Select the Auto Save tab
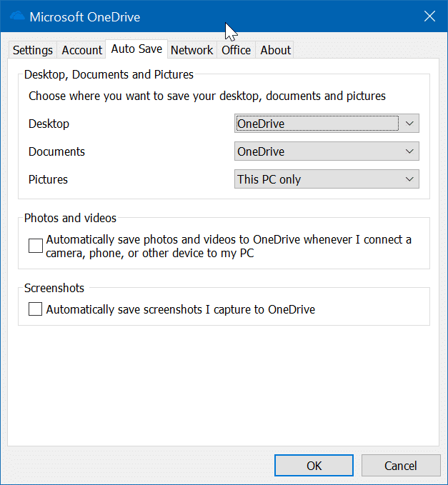 tap(136, 49)
